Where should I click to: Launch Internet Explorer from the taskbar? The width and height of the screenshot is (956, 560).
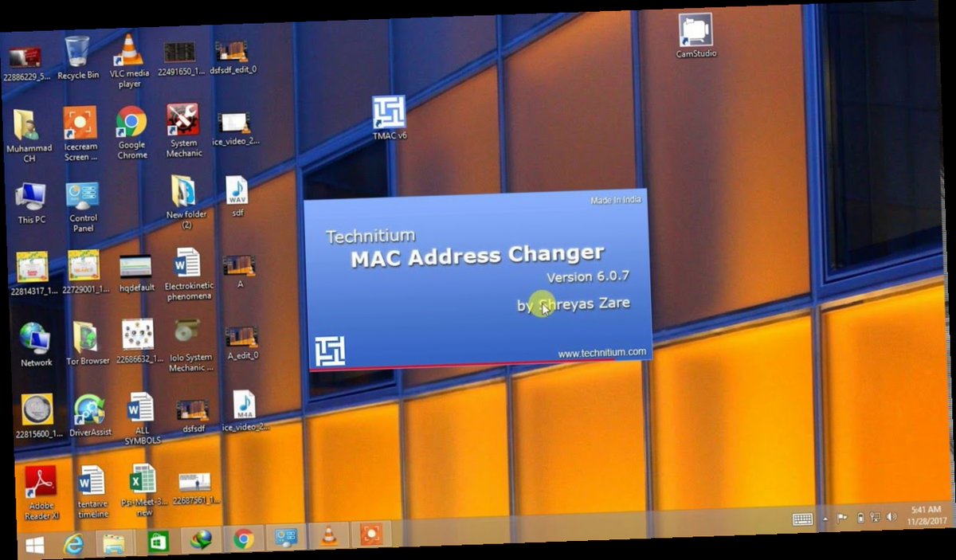tap(74, 543)
